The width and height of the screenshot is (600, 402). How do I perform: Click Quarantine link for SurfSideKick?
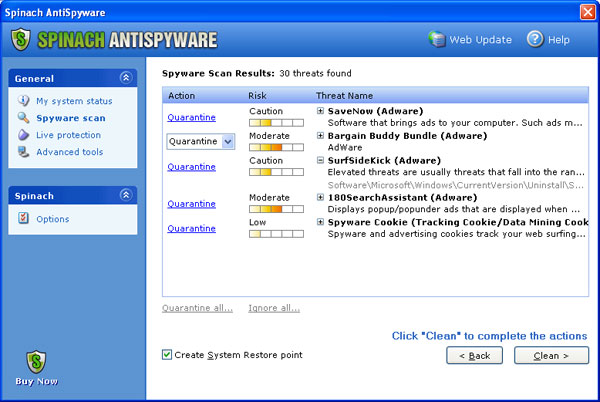point(191,166)
